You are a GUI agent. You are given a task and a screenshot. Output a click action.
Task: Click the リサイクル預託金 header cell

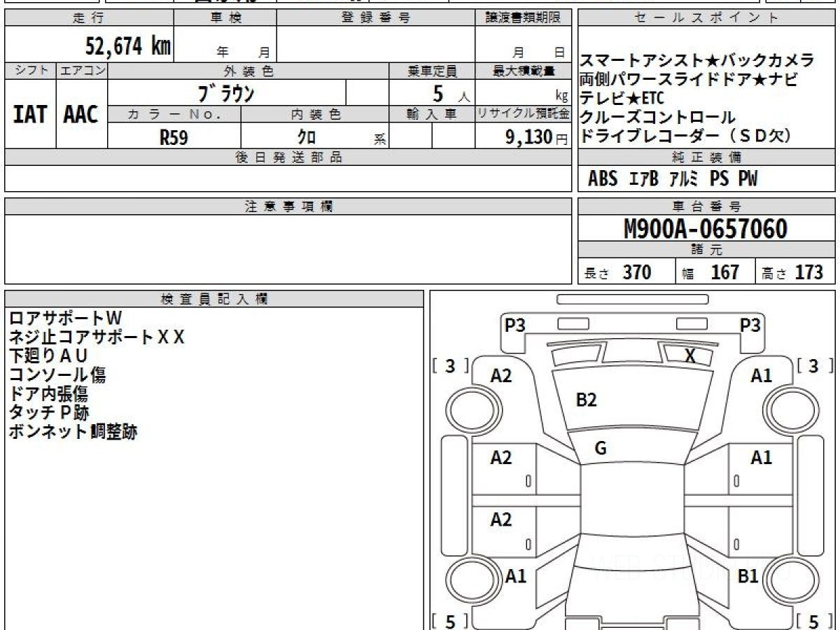pyautogui.click(x=524, y=114)
